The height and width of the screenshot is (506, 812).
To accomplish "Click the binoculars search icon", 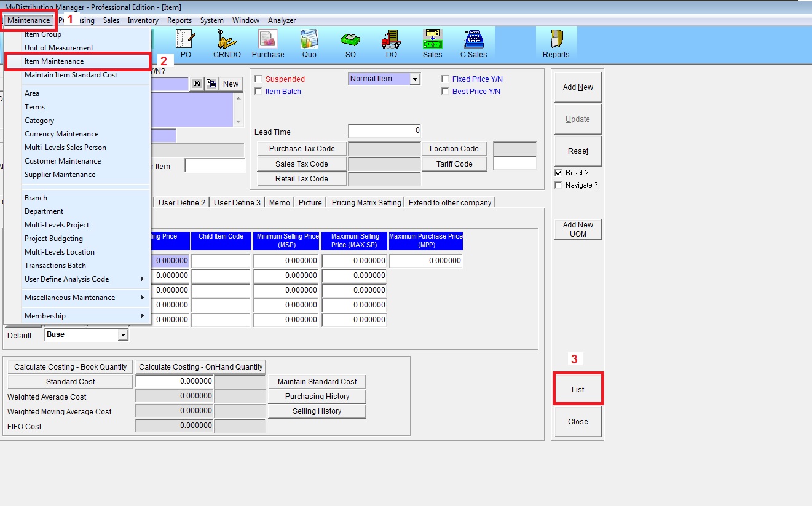I will click(197, 84).
